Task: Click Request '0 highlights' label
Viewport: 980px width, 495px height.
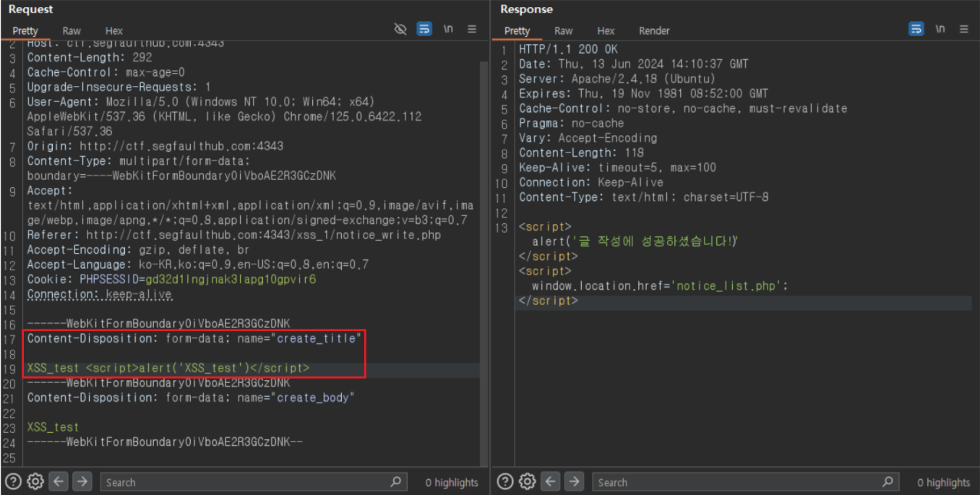Action: 452,482
